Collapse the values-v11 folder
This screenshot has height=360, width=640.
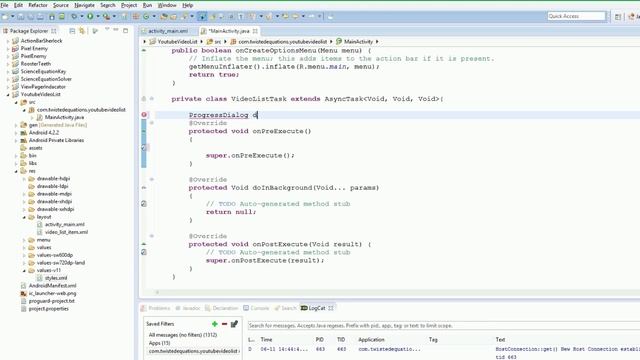24,271
